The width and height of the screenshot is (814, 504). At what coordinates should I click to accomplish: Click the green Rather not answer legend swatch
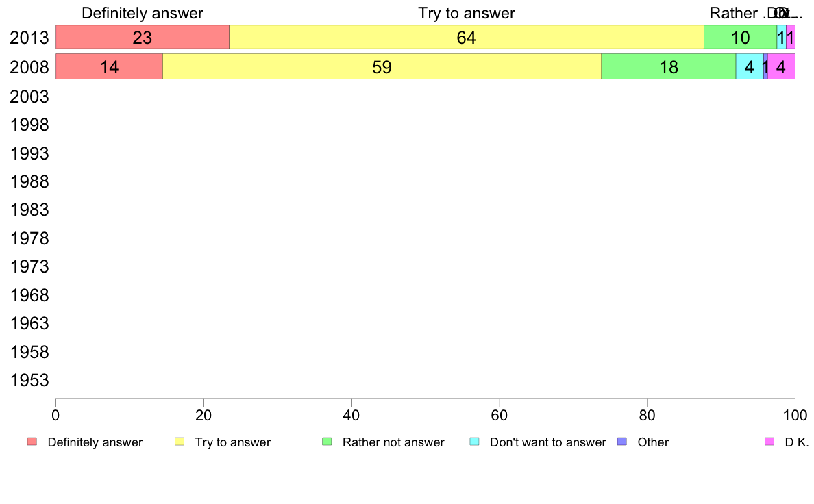[x=327, y=442]
